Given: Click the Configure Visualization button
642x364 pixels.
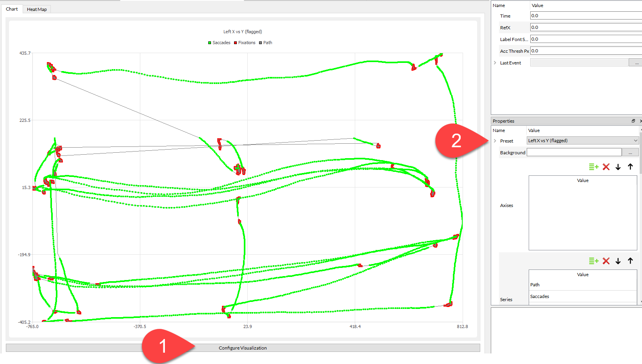Looking at the screenshot, I should [x=243, y=348].
